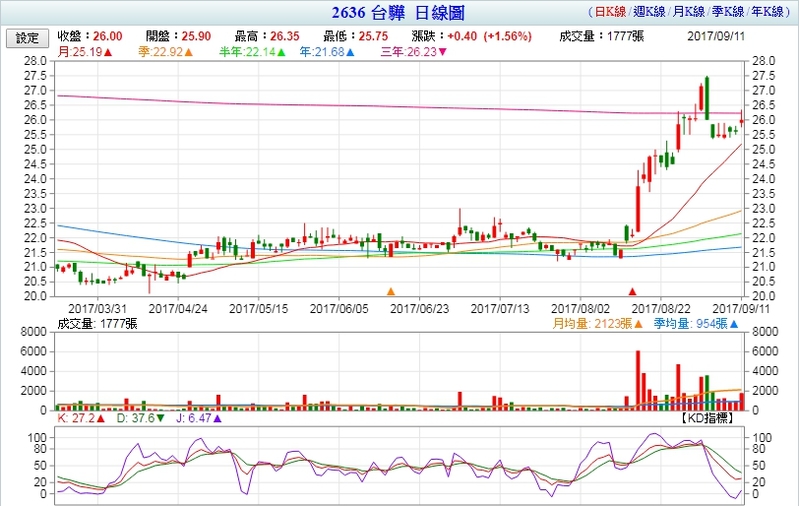
Task: Switch to 日K線 daily chart
Action: (x=610, y=12)
